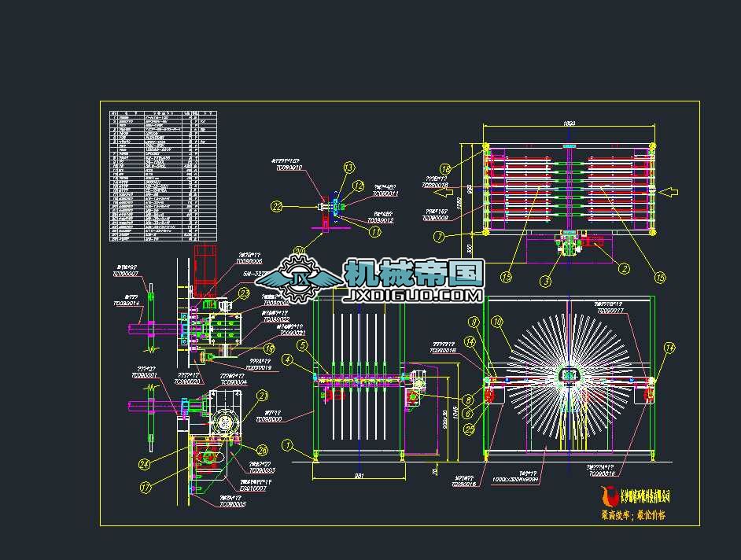This screenshot has width=741, height=560.
Task: Click the parts list table
Action: pos(163,176)
